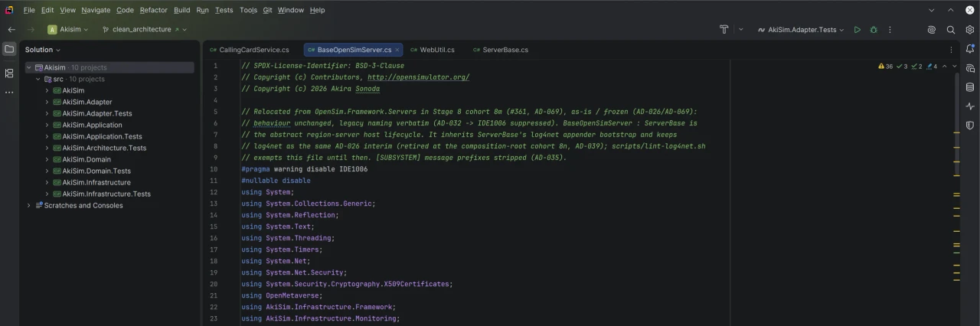Screen dimensions: 980x326
Task: Open editor tab options vertical ellipsis
Action: click(950, 50)
